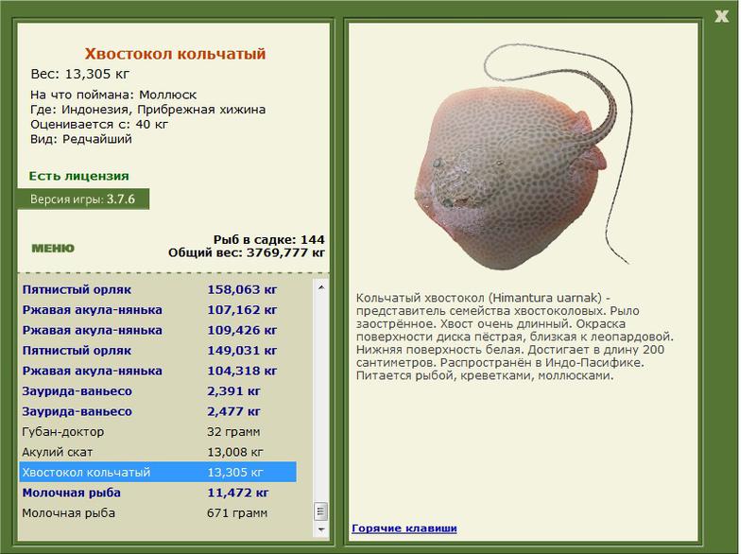This screenshot has width=756, height=554.
Task: Grab the fish list scrollbar thumb
Action: [x=321, y=511]
